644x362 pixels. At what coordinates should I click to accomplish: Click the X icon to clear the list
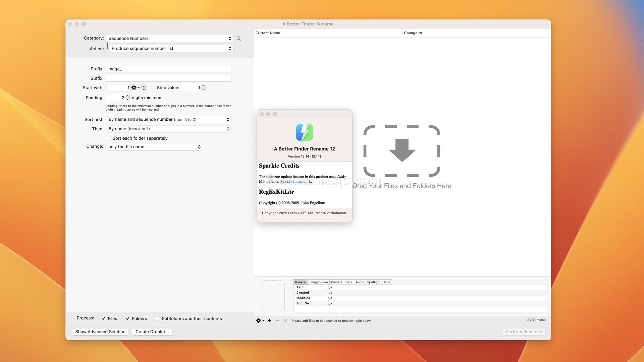285,321
